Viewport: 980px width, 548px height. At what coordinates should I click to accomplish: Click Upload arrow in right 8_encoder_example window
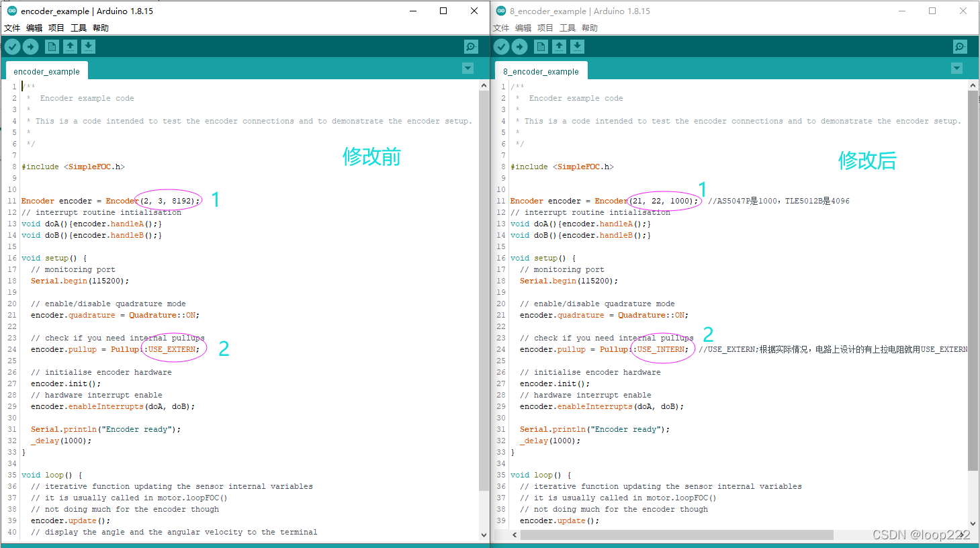pos(520,46)
